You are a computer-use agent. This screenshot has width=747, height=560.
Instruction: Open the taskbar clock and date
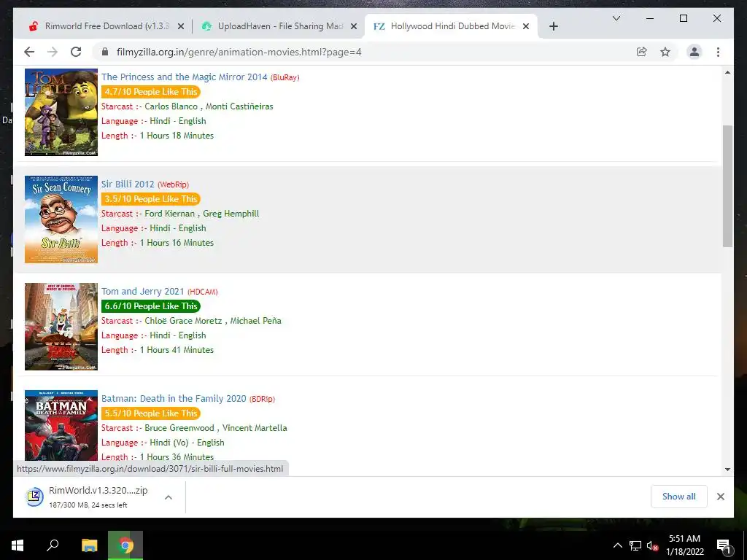(684, 545)
